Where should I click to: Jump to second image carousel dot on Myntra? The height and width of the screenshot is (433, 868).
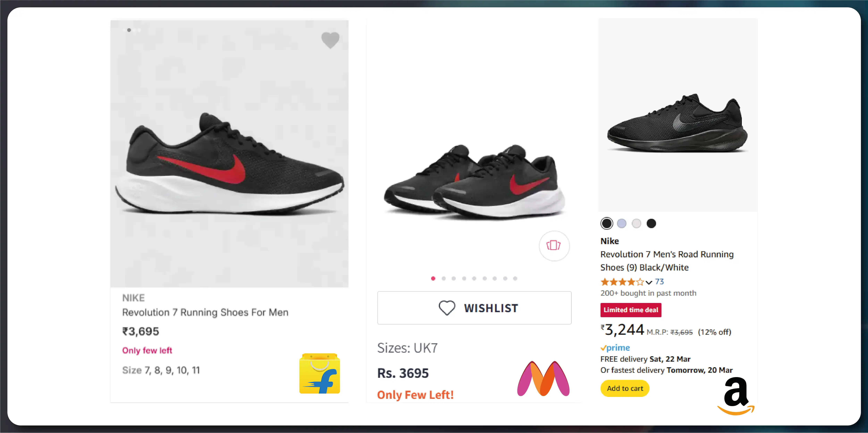(x=443, y=278)
